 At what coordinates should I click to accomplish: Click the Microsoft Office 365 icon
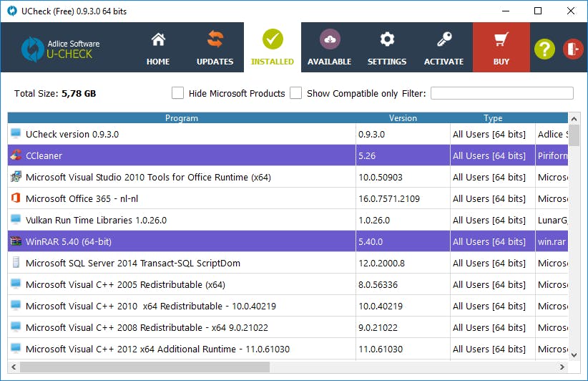pos(16,198)
